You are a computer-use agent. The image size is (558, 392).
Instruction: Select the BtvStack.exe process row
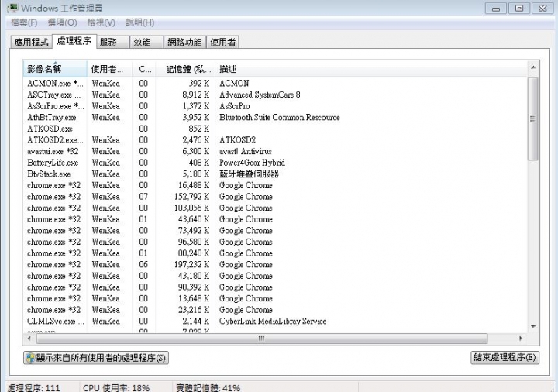[x=274, y=174]
